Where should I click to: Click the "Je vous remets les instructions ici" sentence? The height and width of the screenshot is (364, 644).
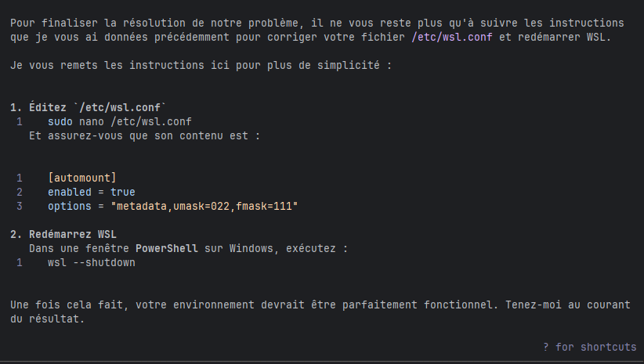[201, 65]
